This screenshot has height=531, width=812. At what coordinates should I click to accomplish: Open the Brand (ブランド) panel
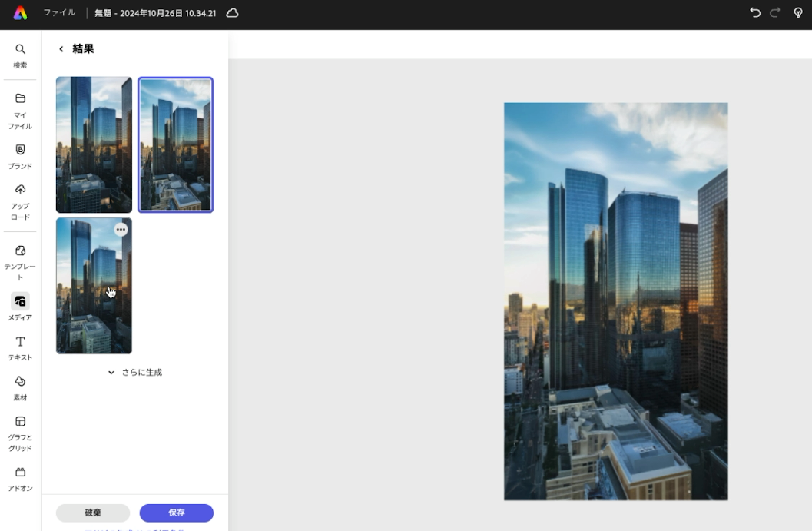pyautogui.click(x=20, y=155)
